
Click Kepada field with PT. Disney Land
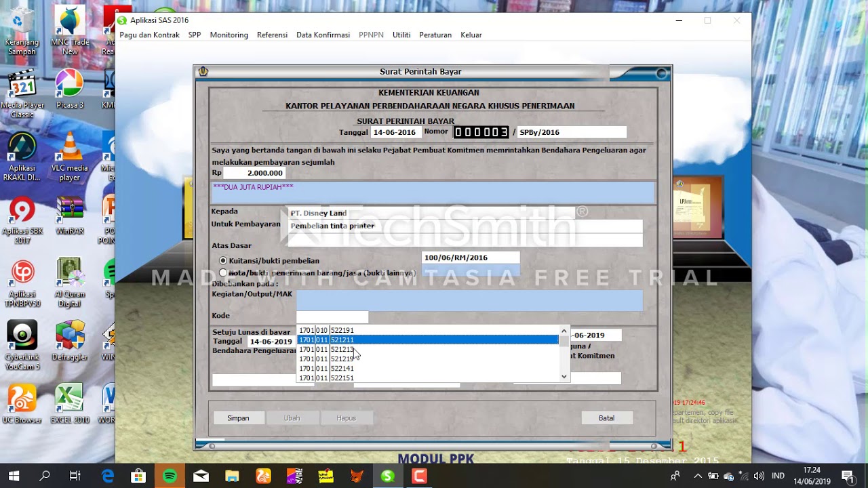coord(431,213)
